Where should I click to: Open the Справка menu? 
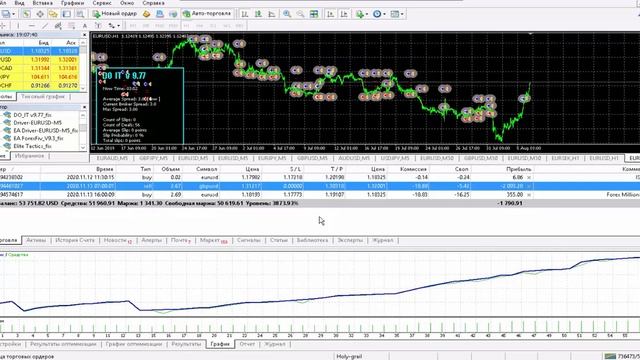pyautogui.click(x=153, y=3)
